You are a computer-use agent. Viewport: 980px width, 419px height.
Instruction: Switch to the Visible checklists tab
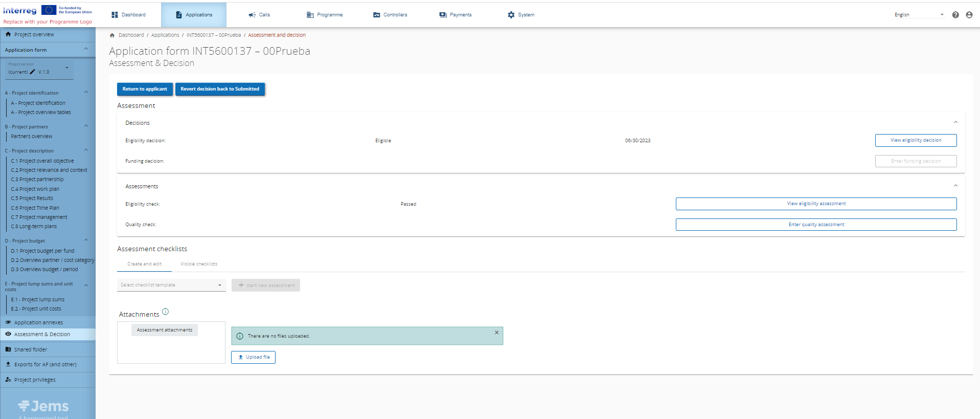199,264
